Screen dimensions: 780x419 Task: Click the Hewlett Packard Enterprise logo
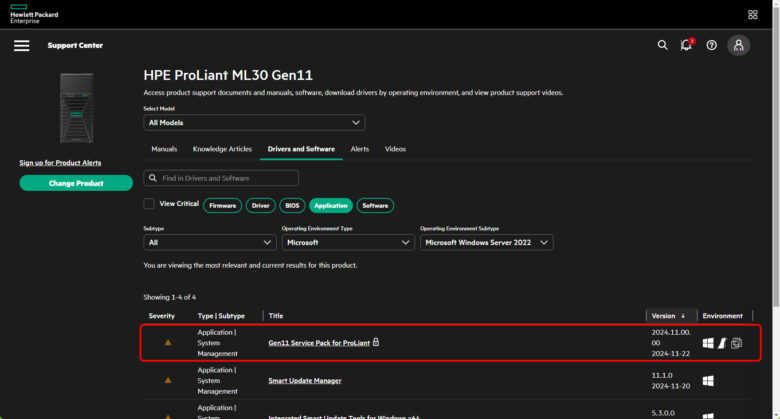click(x=34, y=14)
